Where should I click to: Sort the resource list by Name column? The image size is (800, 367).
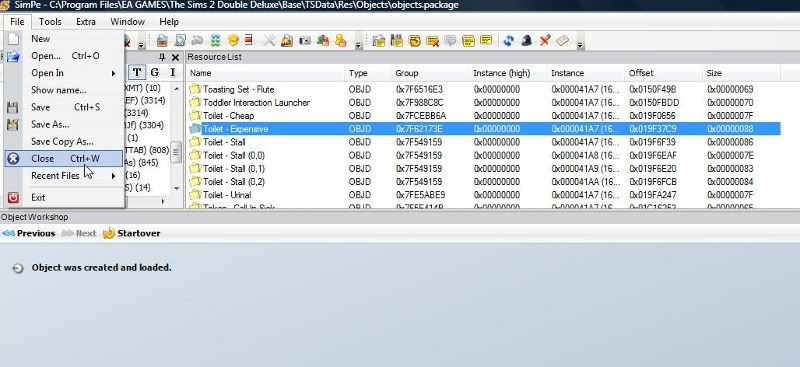[265, 73]
